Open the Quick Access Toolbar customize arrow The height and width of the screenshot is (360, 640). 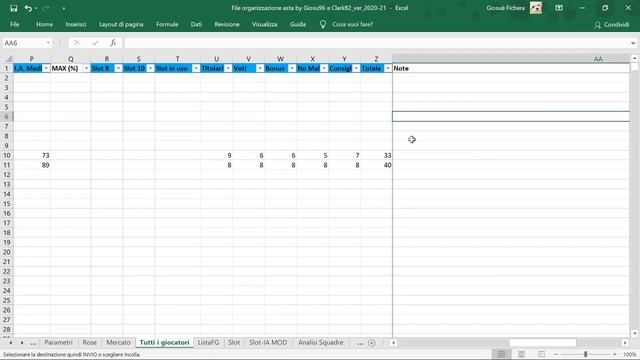(x=64, y=9)
